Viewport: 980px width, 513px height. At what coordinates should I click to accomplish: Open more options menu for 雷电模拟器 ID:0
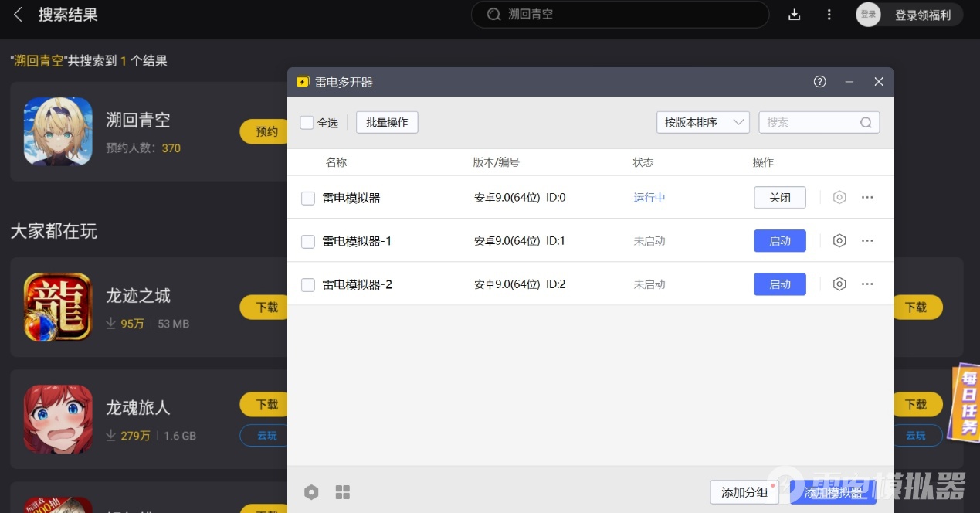click(867, 198)
